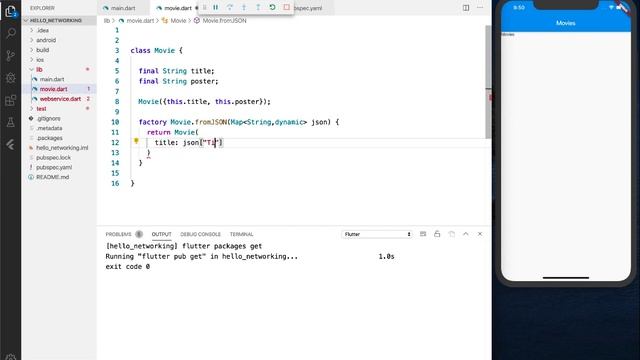Maximize the panel with the up chevron
The image size is (640, 360).
click(x=466, y=234)
